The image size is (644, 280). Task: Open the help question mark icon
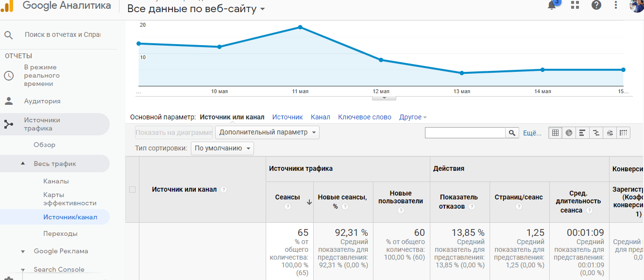pyautogui.click(x=596, y=5)
